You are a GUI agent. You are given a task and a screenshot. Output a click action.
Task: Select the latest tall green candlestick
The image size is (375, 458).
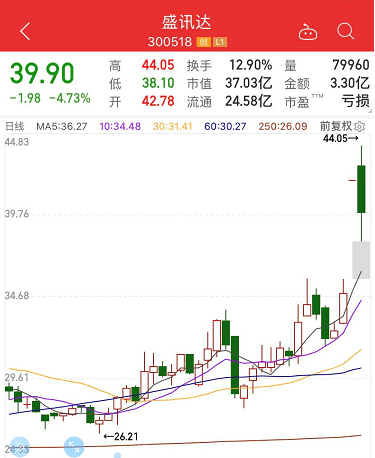click(361, 189)
